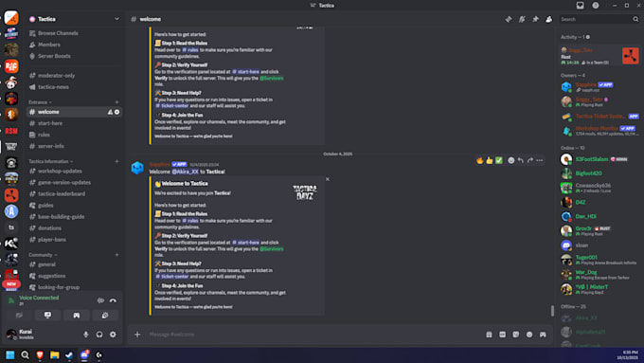Screen dimensions: 644x363
Task: Reply to the Sapphire message
Action: point(520,160)
